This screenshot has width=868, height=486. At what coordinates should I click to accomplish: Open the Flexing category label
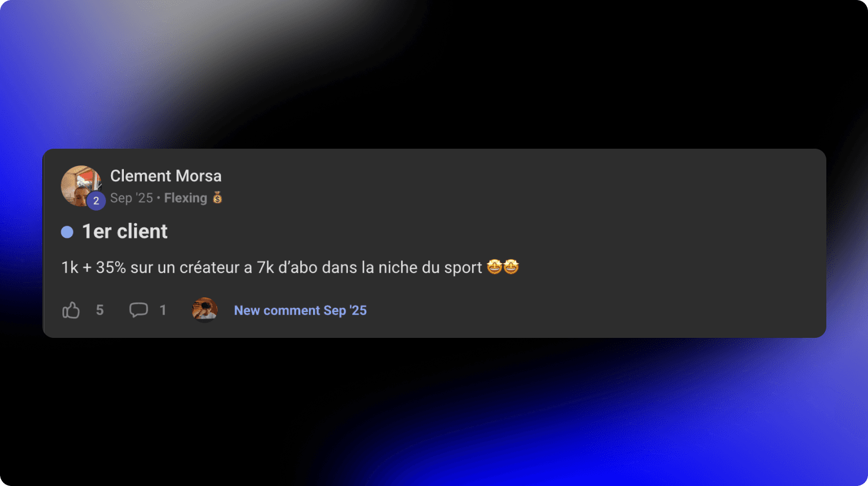(186, 198)
